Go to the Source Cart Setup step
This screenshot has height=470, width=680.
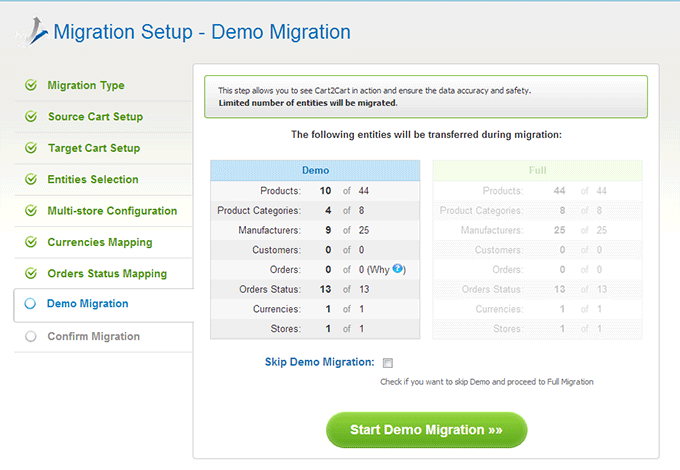point(95,117)
